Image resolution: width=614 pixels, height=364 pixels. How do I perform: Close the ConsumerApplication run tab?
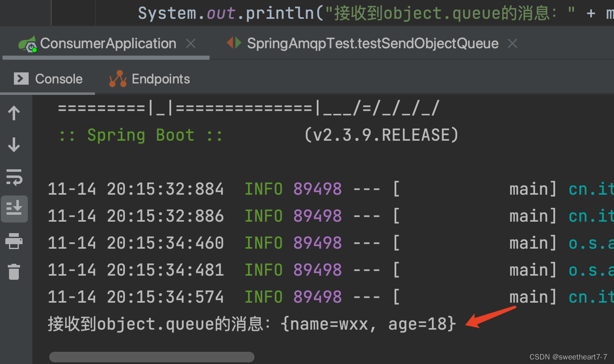[x=191, y=43]
